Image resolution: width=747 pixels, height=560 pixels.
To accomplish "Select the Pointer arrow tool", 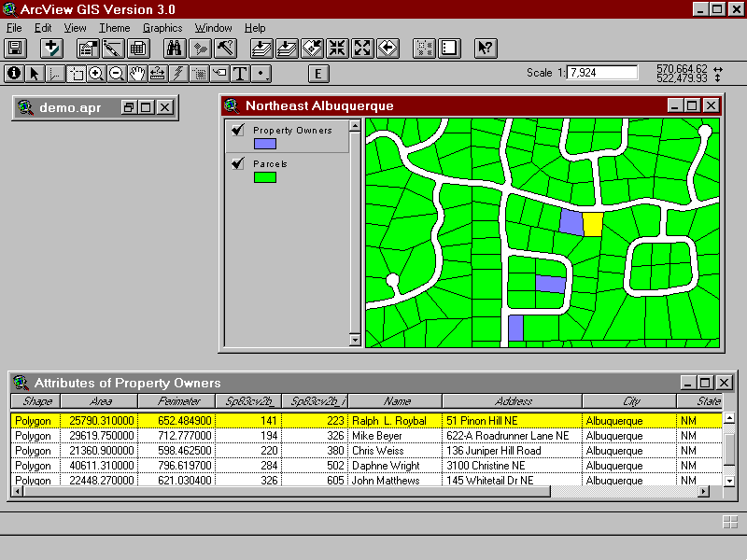I will 35,74.
